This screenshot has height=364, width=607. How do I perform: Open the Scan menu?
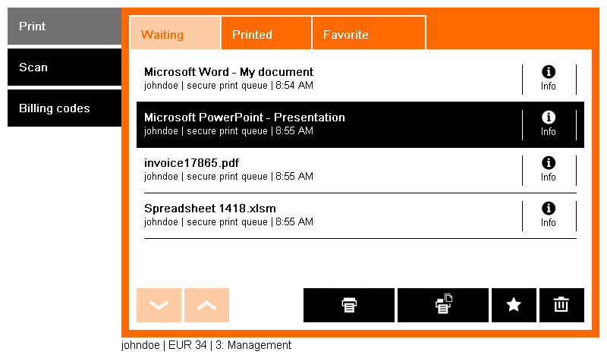(64, 67)
